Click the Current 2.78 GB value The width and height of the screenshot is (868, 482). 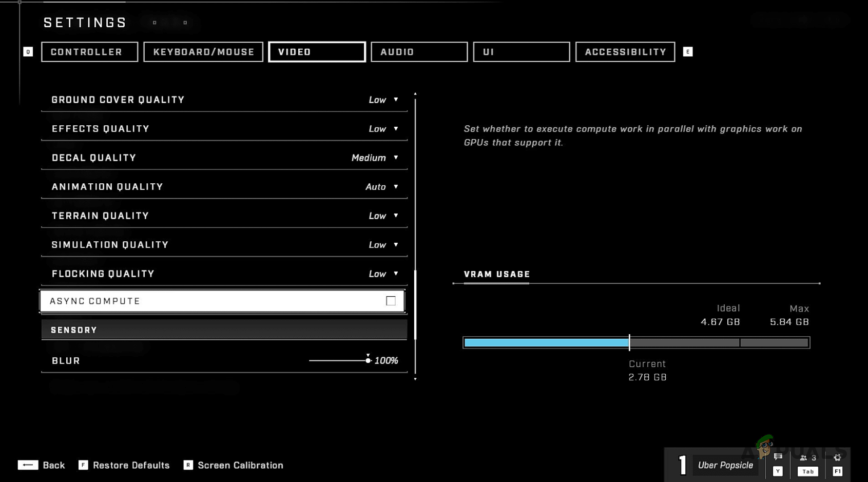(648, 377)
